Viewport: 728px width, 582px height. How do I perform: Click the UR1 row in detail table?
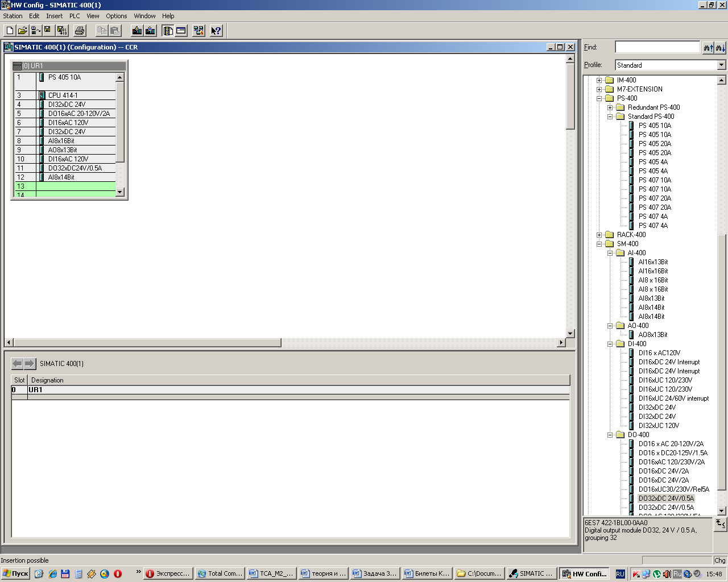[x=290, y=390]
